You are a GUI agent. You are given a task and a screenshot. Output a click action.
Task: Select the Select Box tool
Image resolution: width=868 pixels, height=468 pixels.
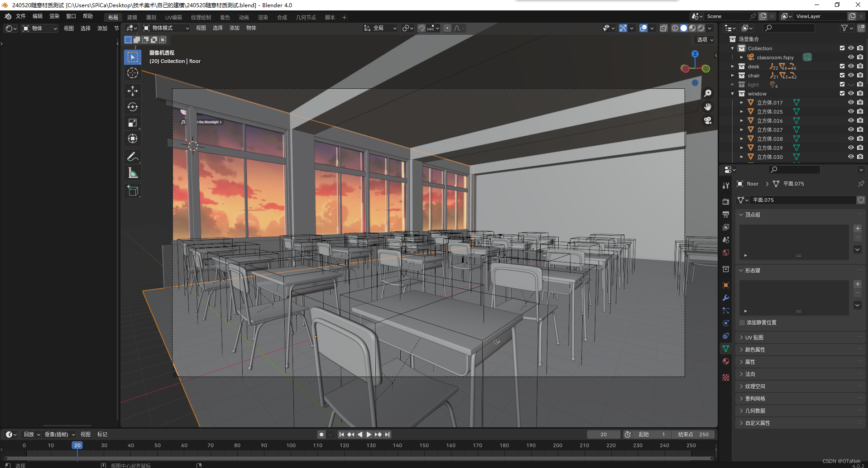(133, 57)
